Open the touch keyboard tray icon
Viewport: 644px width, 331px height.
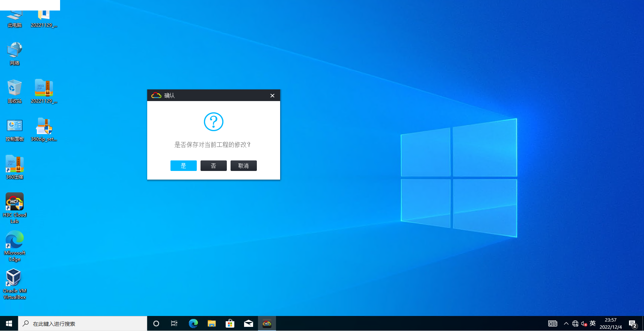click(553, 323)
